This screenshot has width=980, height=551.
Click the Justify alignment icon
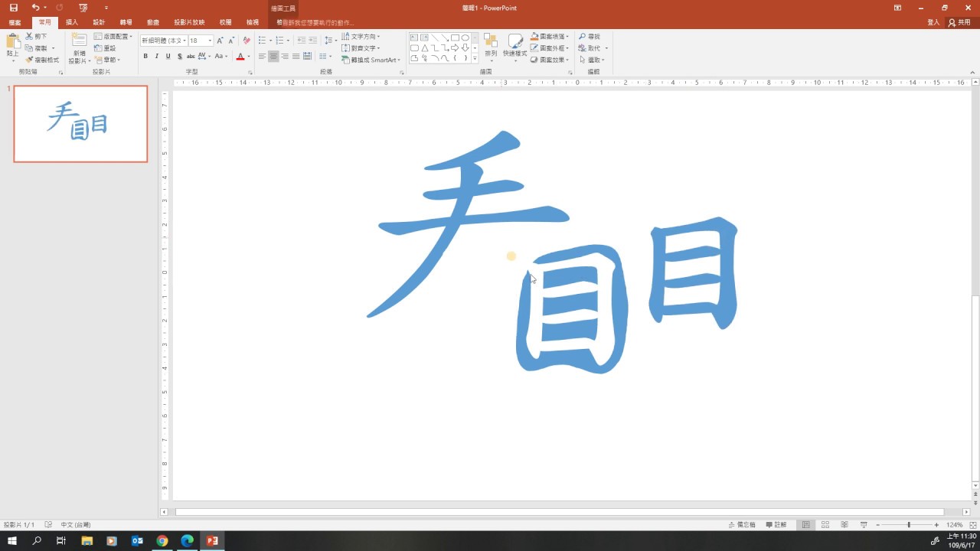(x=296, y=57)
